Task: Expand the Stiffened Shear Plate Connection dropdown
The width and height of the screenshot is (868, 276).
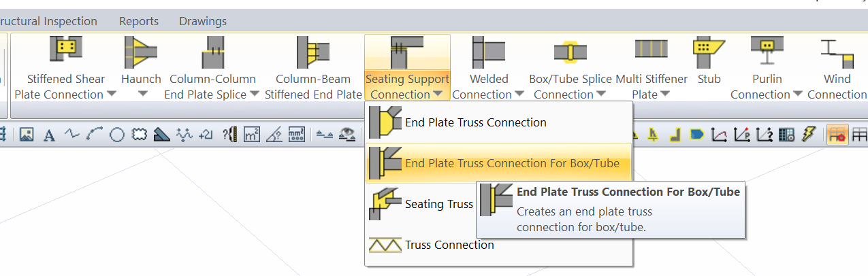Action: point(112,94)
